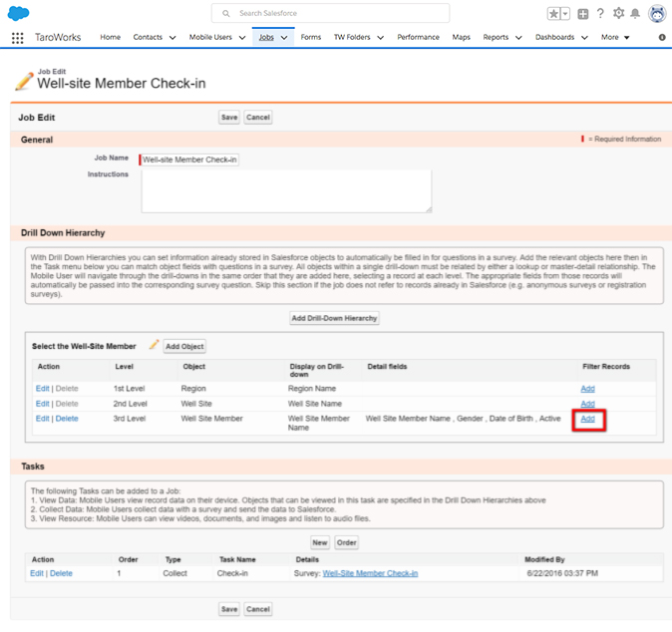Click the 'Check-in' task name cell
672x632 pixels.
click(232, 573)
